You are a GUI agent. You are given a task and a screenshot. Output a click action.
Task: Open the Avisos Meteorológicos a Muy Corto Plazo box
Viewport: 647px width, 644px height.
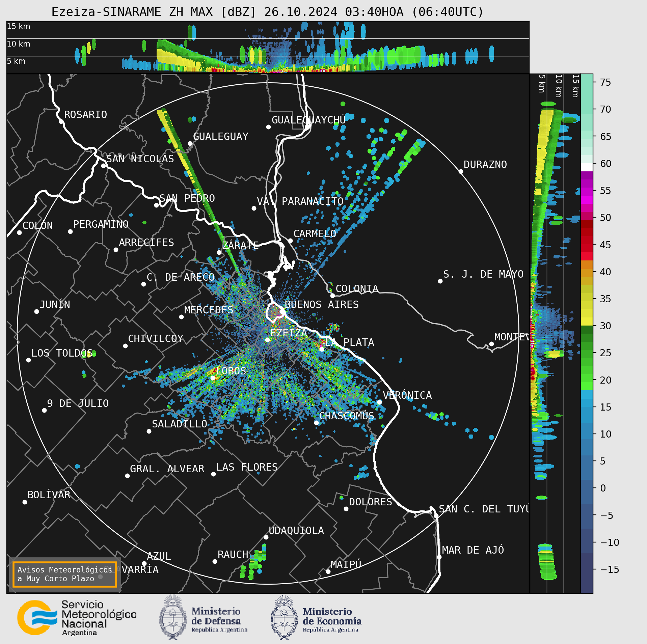point(65,574)
